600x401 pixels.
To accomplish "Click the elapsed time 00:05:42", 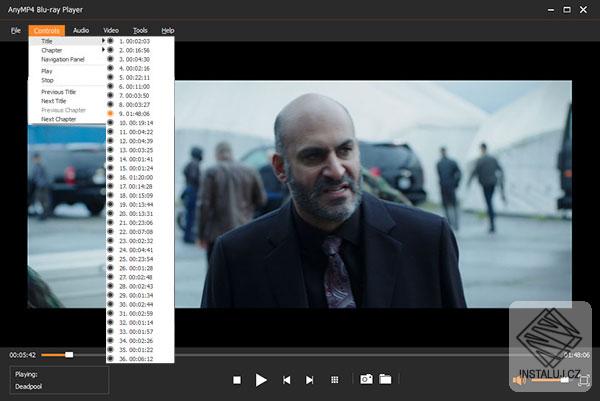I will pyautogui.click(x=23, y=355).
